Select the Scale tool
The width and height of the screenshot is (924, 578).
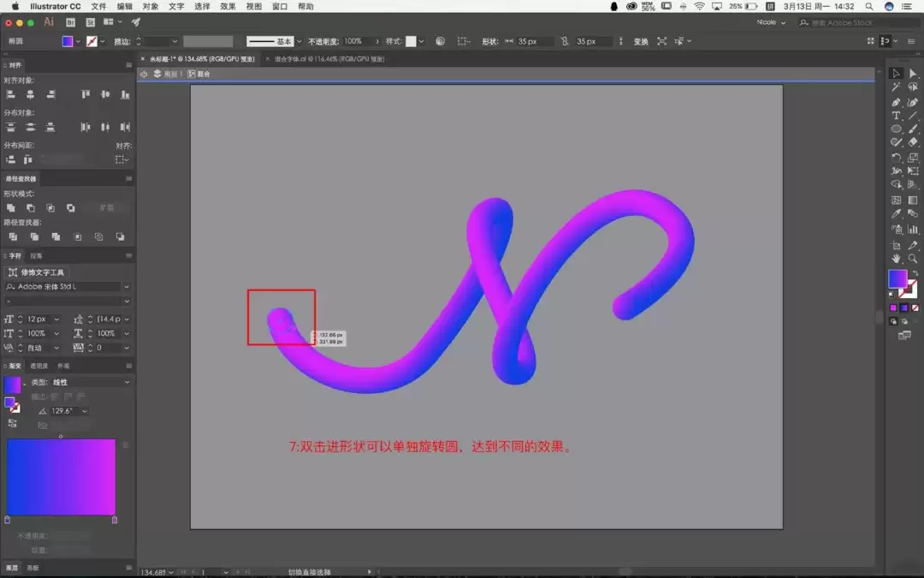pos(913,158)
